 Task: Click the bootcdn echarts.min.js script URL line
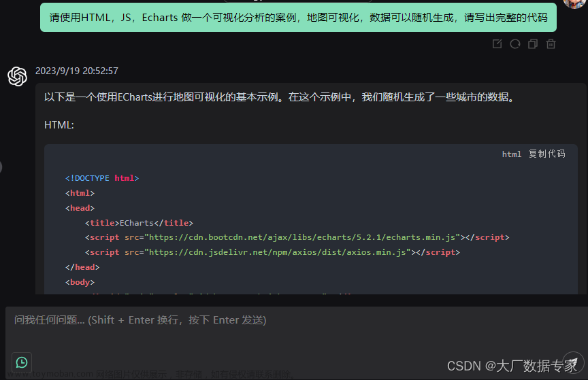297,237
